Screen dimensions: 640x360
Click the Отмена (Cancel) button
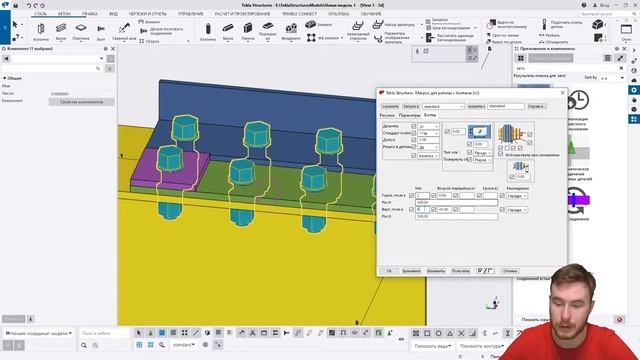[x=510, y=271]
